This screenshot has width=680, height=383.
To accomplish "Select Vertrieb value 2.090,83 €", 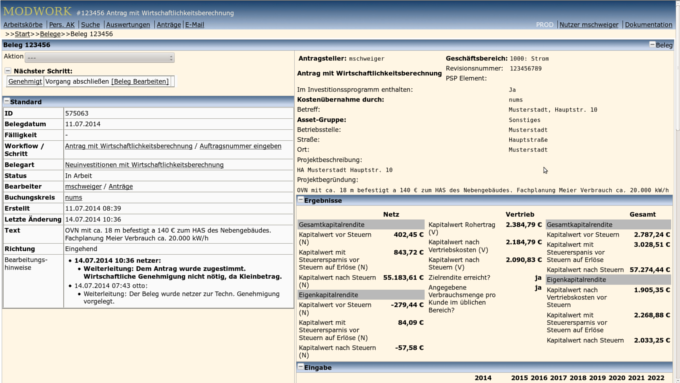I will (x=523, y=260).
